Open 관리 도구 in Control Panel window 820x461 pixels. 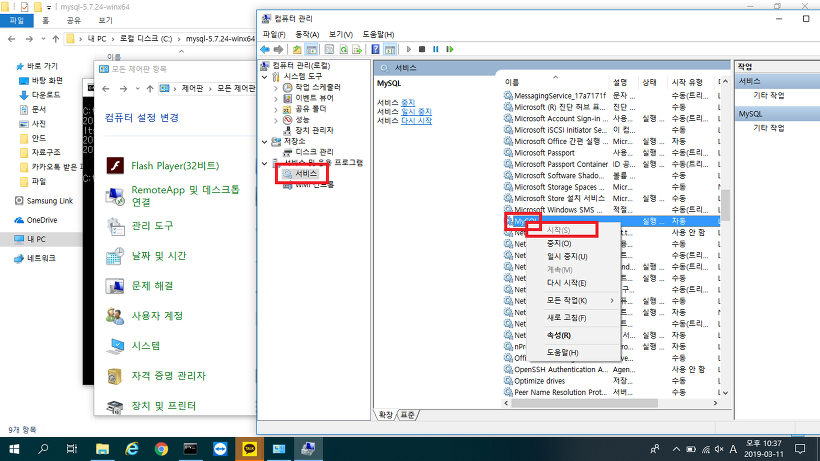pos(152,226)
